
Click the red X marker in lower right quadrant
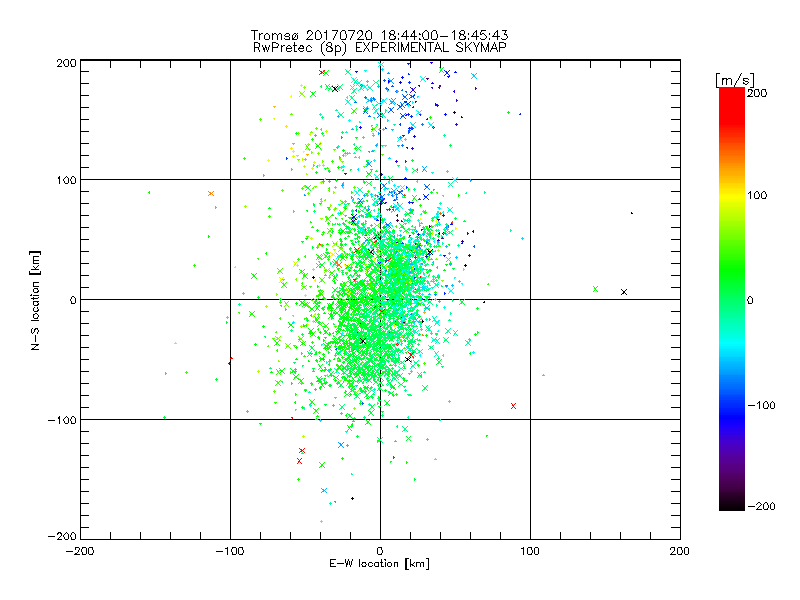pos(513,406)
